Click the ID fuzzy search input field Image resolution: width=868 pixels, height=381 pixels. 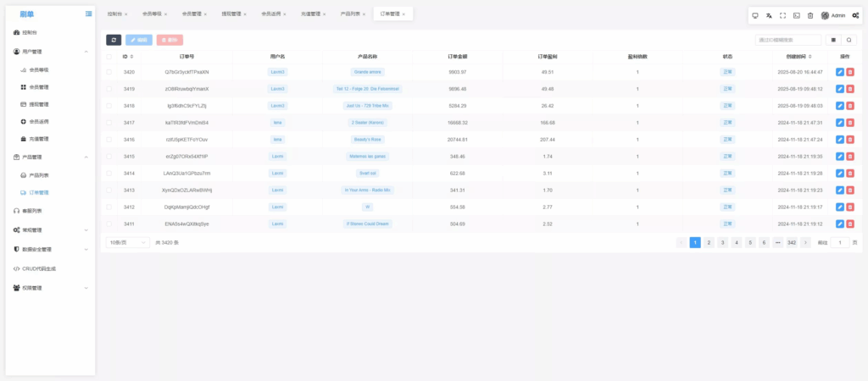[787, 40]
